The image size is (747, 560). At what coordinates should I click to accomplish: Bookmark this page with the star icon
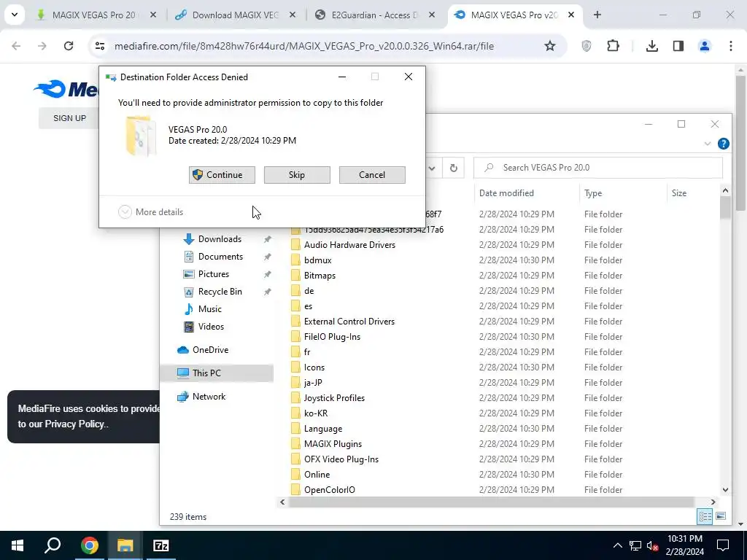[550, 46]
